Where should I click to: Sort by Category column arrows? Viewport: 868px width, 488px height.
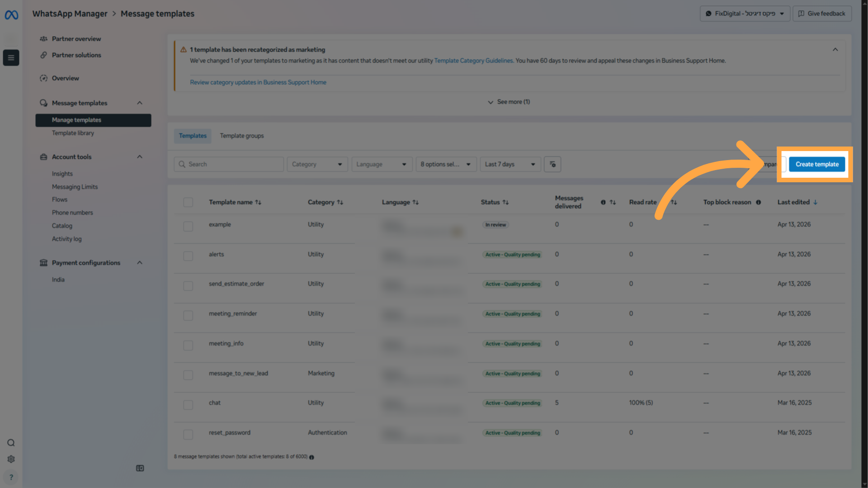(x=340, y=202)
